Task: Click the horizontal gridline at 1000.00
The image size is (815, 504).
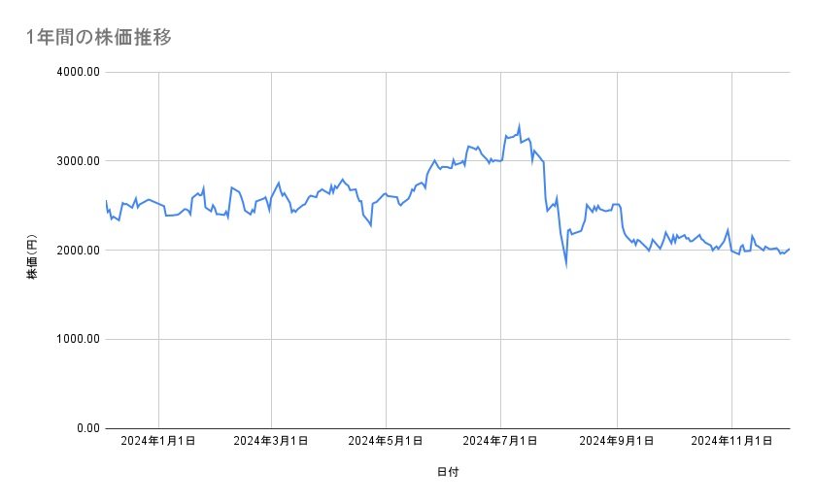Action: pyautogui.click(x=447, y=339)
